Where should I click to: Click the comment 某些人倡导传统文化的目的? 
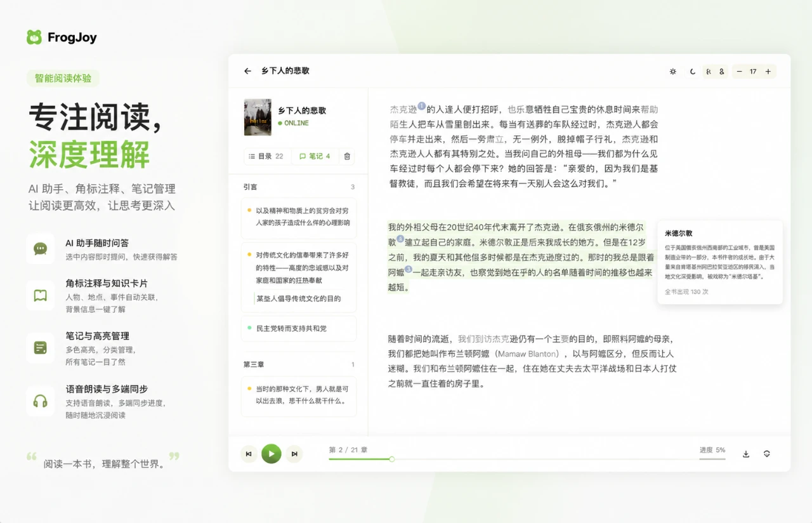tap(299, 298)
